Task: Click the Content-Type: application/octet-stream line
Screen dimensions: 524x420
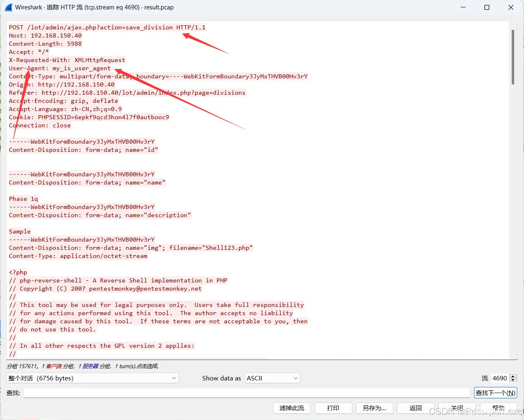Action: pos(78,256)
